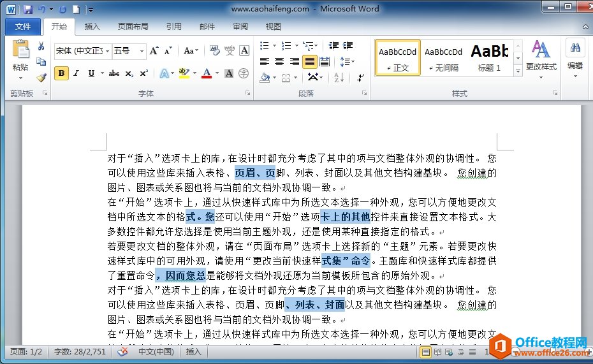This screenshot has width=593, height=364.
Task: Click the Copy icon
Action: (41, 61)
